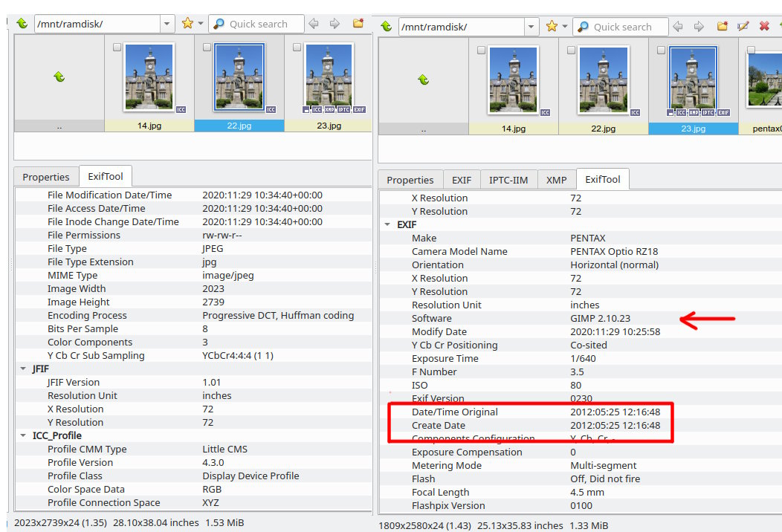Open the XMP tab in the right window

click(557, 180)
